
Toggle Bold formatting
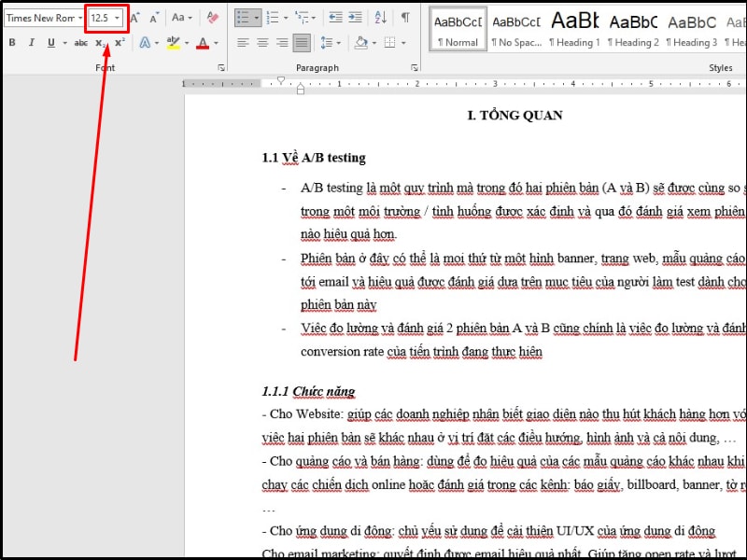[12, 43]
